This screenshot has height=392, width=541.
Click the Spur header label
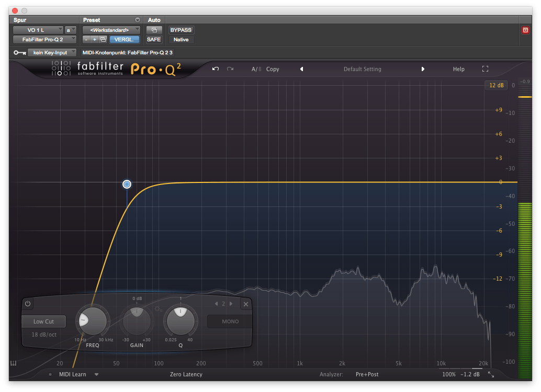click(x=20, y=20)
